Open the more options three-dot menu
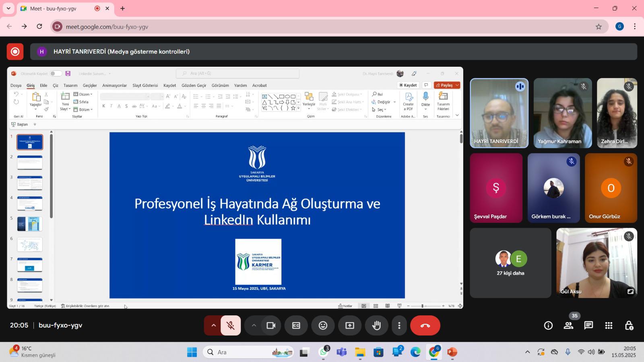The width and height of the screenshot is (644, 362). (399, 325)
